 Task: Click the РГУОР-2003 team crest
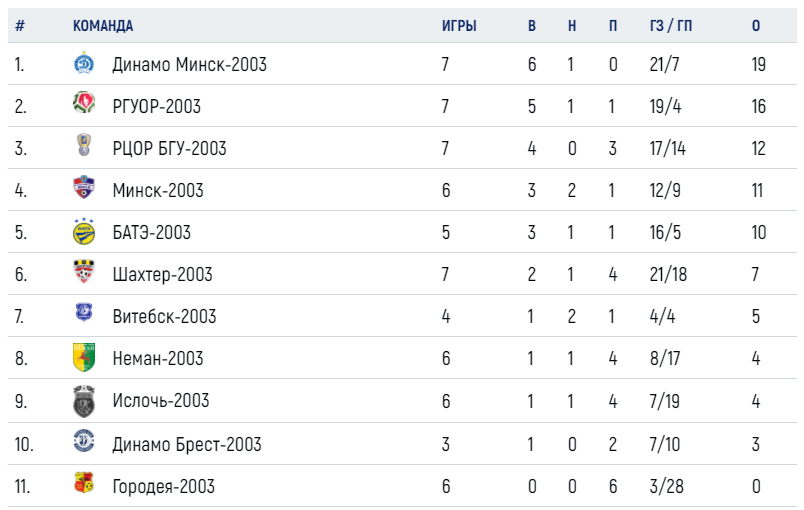tap(84, 102)
